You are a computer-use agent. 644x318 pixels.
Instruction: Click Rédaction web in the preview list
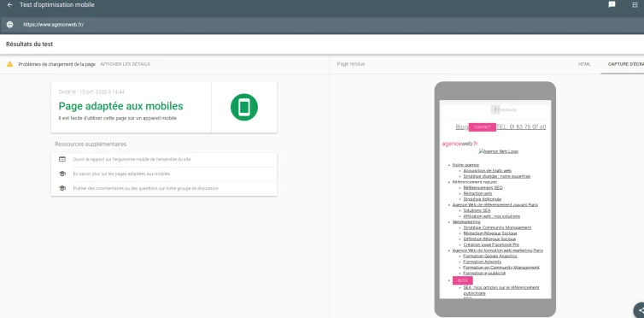[477, 193]
